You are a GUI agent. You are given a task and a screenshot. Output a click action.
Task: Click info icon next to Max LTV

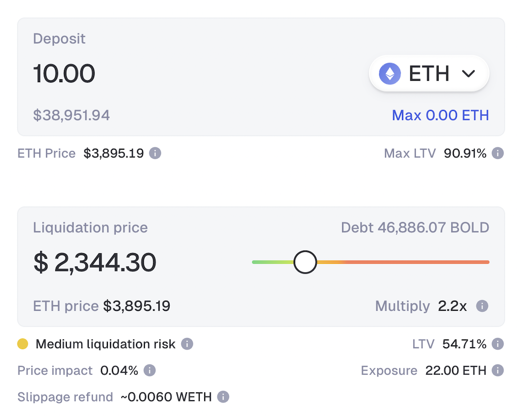pyautogui.click(x=497, y=153)
